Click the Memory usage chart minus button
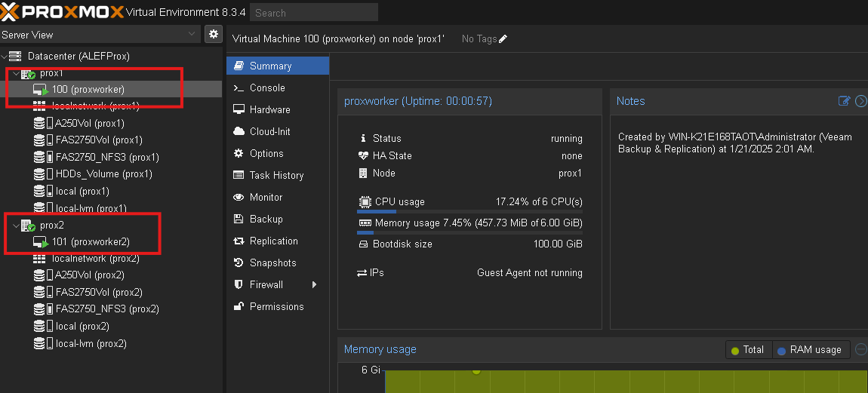The image size is (868, 393). pyautogui.click(x=860, y=349)
